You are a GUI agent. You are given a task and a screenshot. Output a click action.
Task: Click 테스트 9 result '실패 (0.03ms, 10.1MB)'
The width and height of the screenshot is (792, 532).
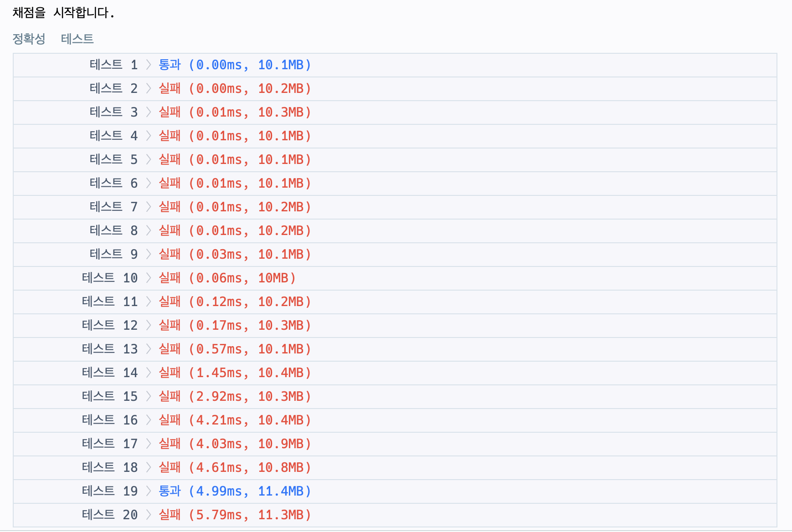pyautogui.click(x=235, y=254)
